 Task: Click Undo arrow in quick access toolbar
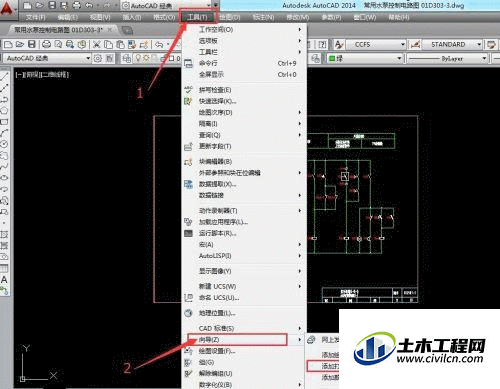(x=89, y=5)
